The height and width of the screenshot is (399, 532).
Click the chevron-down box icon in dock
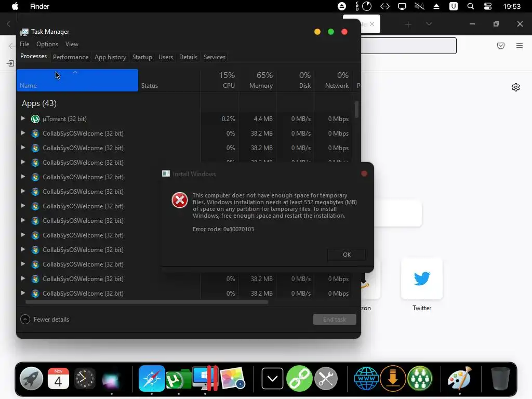click(272, 378)
